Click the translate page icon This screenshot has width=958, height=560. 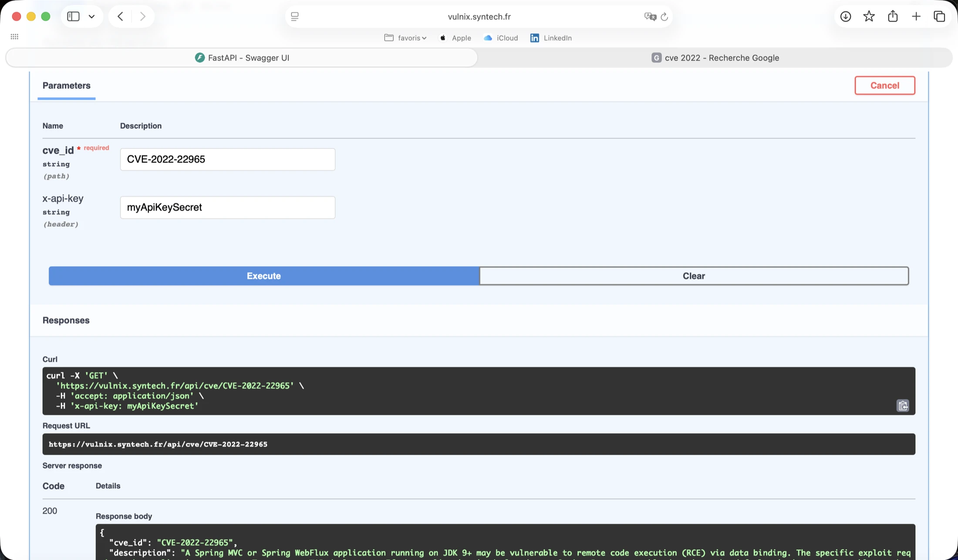[650, 17]
